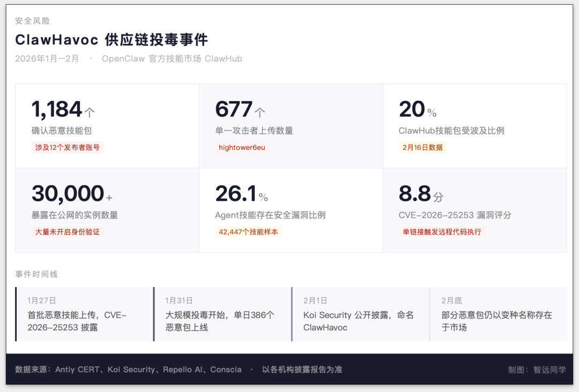Select the 2月16日数据 tag
579x392 pixels.
422,147
